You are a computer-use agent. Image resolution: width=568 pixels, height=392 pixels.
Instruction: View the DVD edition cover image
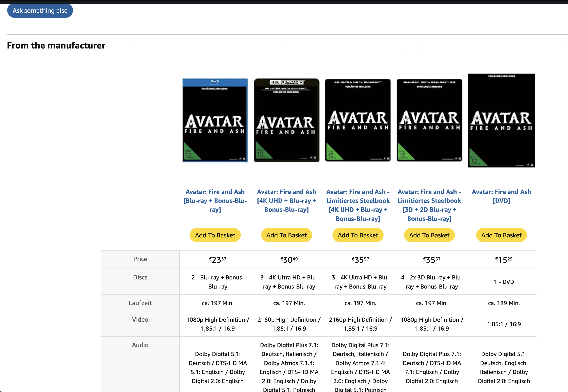[x=501, y=121]
